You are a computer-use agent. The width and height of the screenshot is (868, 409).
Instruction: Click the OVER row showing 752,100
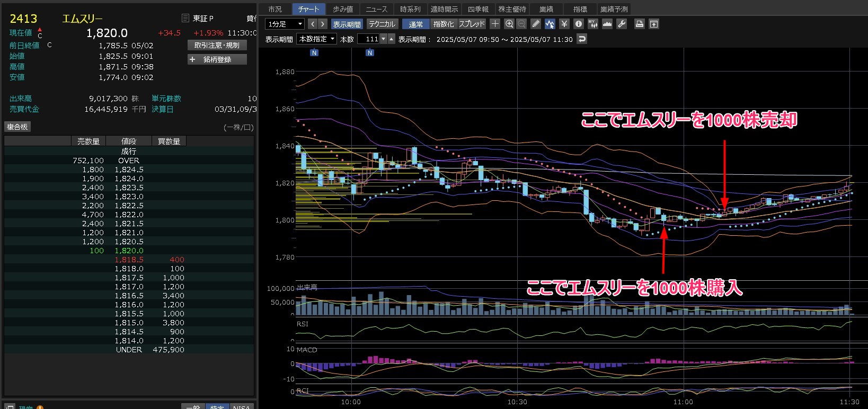(129, 160)
